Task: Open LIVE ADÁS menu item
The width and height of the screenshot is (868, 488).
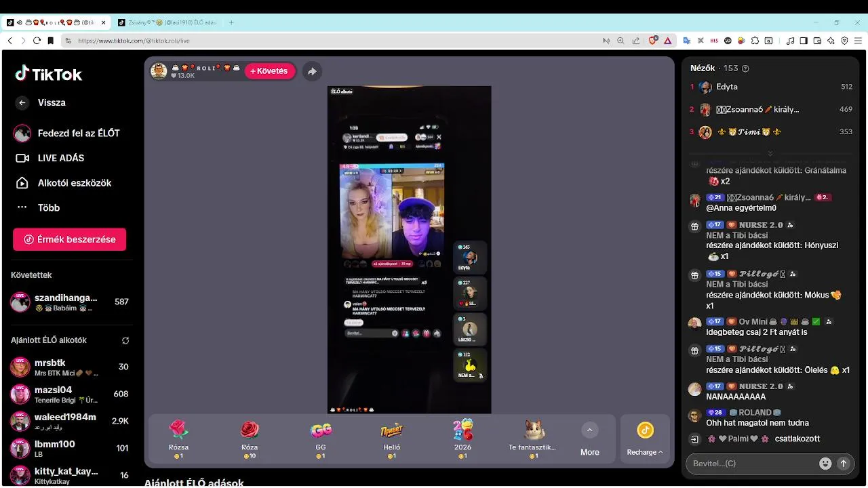Action: 50,158
